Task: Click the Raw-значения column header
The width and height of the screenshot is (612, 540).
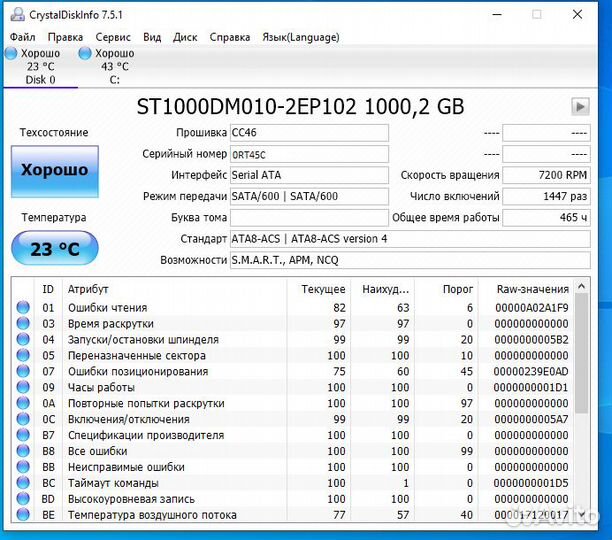Action: [x=526, y=289]
